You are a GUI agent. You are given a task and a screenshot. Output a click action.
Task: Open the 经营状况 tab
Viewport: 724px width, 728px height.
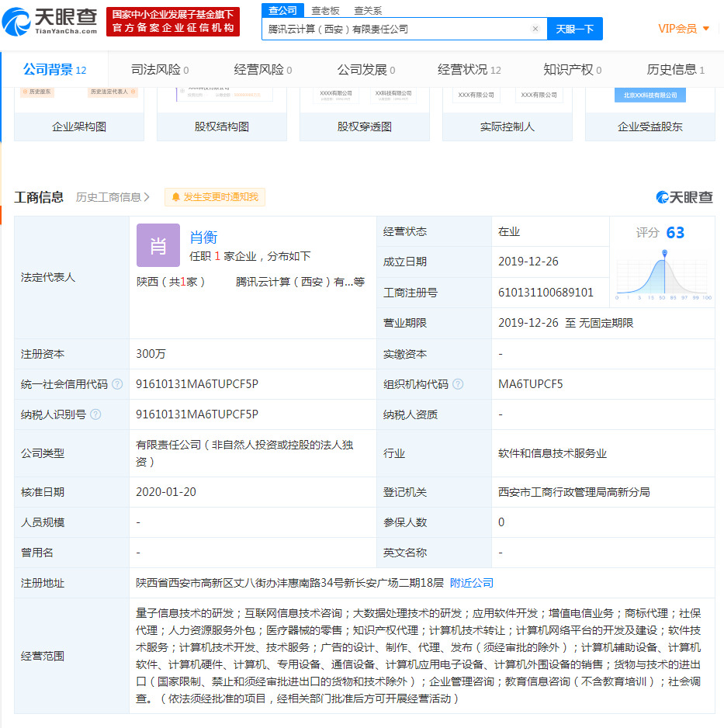tap(469, 70)
